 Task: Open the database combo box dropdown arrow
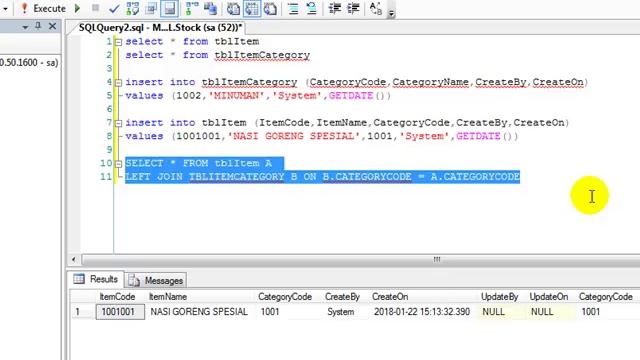click(x=5, y=8)
